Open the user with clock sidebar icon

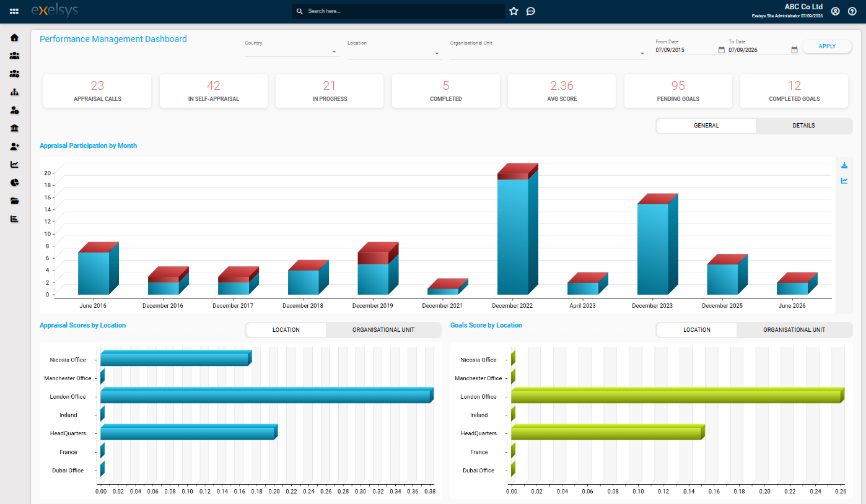pos(14,110)
